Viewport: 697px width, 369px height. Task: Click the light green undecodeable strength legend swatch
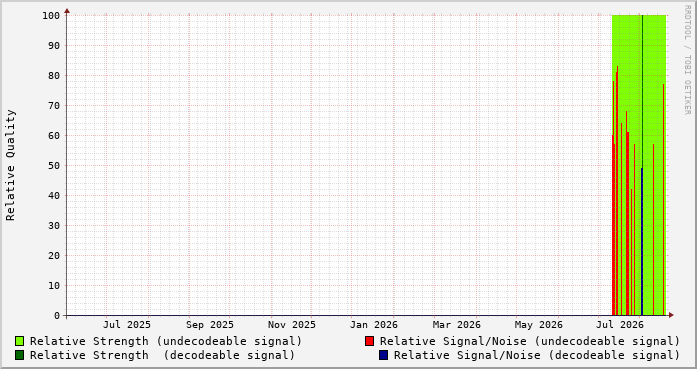pos(20,341)
